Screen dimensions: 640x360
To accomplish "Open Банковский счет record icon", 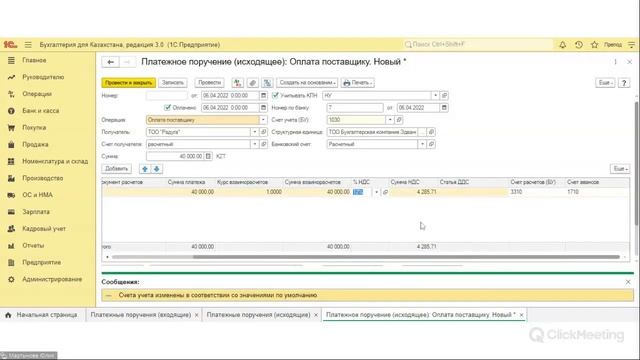I will click(431, 144).
